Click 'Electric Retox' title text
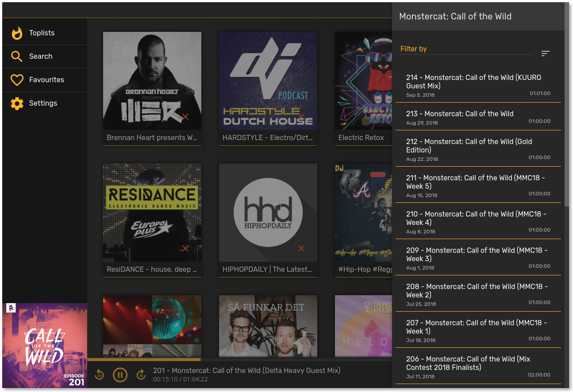 [x=361, y=138]
